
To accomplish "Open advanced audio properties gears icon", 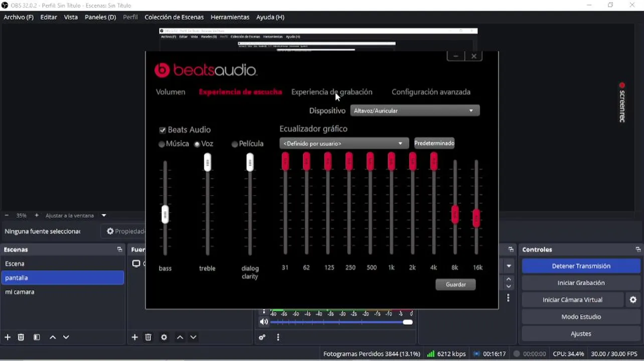I will point(262,337).
